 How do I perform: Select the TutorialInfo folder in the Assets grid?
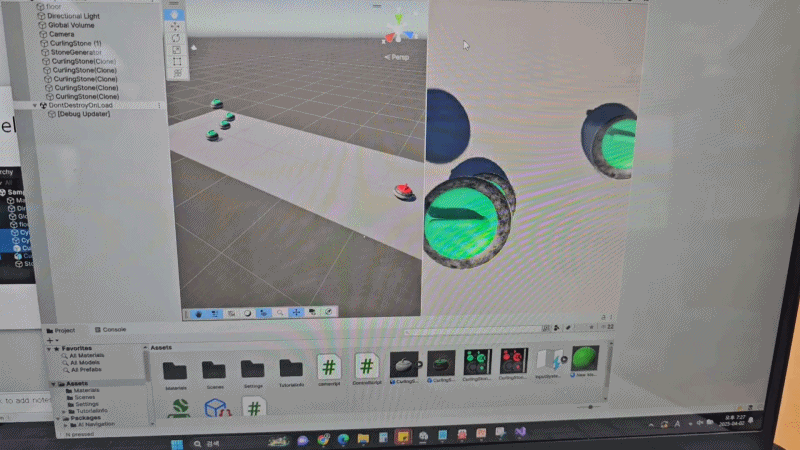(x=291, y=372)
